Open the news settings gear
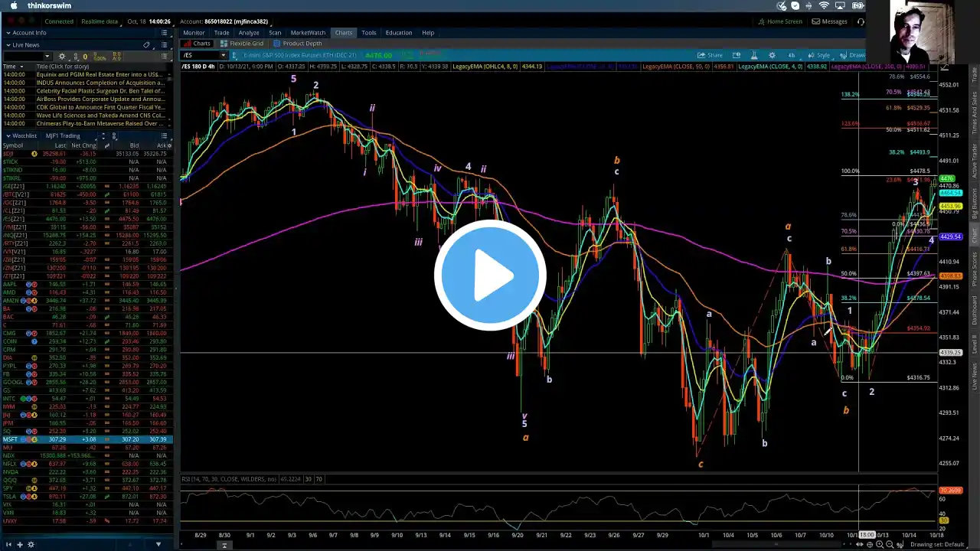The image size is (980, 551). point(63,57)
